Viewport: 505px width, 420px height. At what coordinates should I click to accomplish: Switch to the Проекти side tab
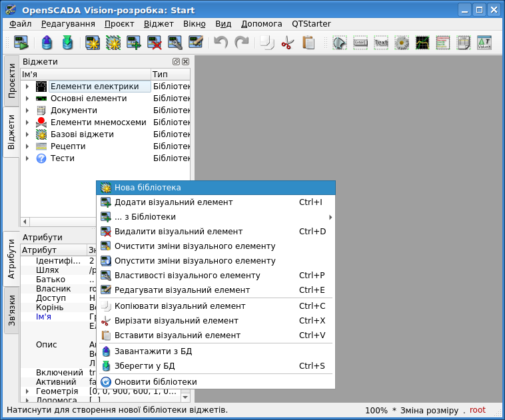click(11, 81)
